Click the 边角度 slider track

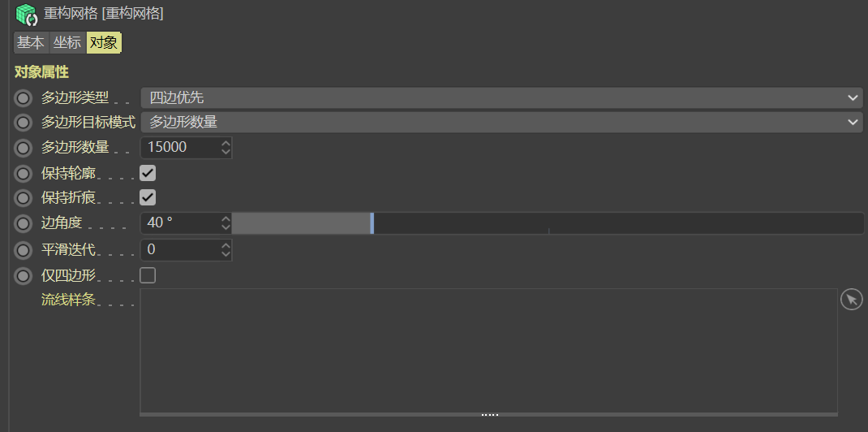(548, 223)
